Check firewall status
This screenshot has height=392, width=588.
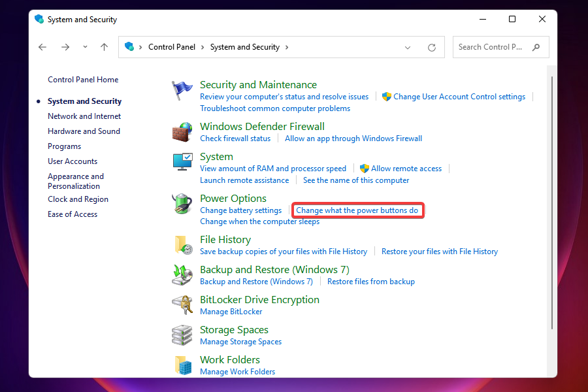pos(235,139)
